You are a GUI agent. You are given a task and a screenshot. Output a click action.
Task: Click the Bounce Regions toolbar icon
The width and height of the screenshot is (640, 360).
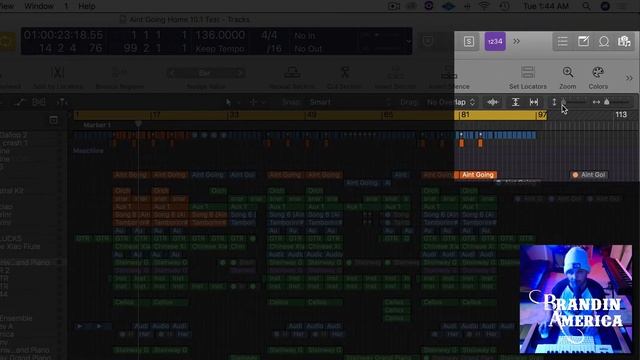pos(120,73)
